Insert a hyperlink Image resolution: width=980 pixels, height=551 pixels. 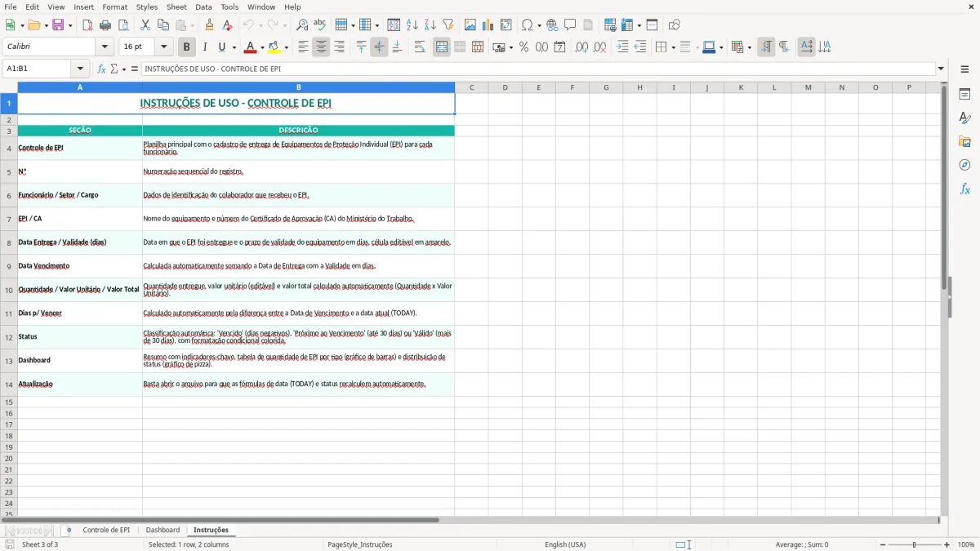(552, 25)
